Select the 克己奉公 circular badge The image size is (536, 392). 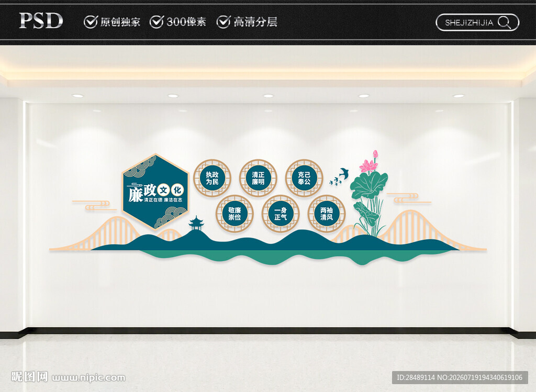304,178
